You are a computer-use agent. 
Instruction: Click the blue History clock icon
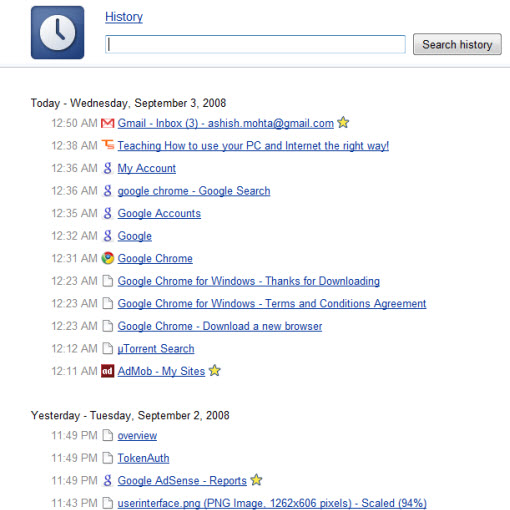57,32
